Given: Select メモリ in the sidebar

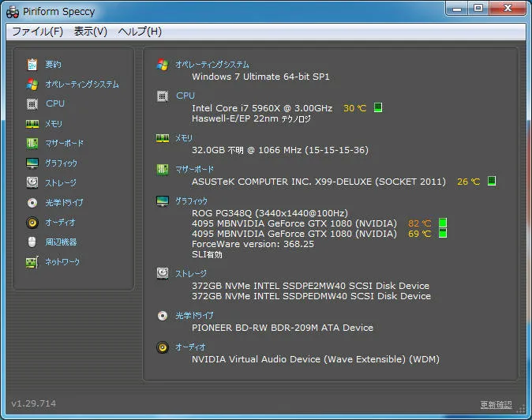Looking at the screenshot, I should pos(54,124).
